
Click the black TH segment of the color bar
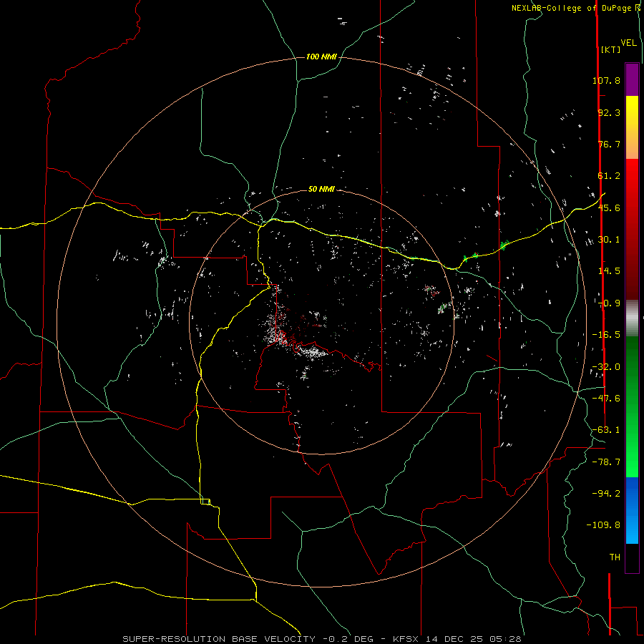632,557
